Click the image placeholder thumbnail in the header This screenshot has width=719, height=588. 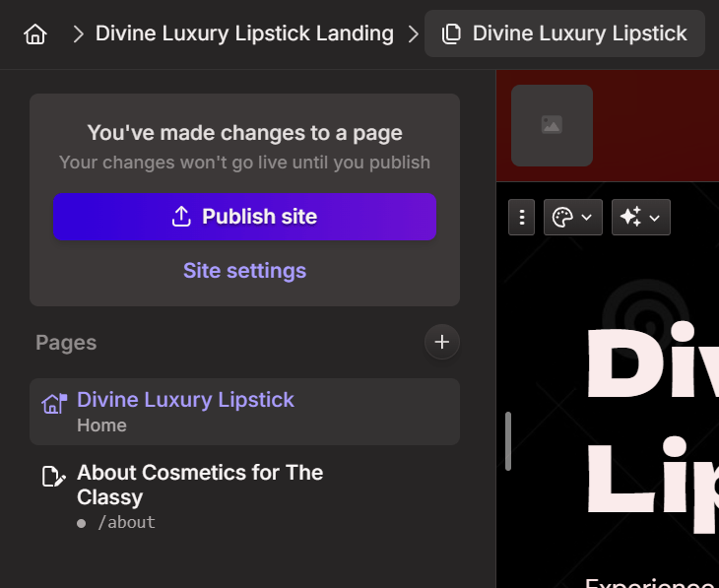552,125
